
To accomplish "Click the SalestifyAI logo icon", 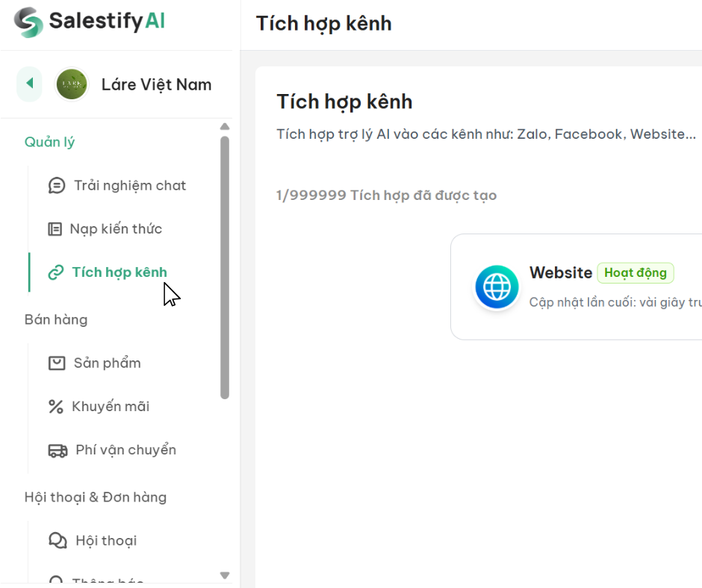I will (28, 22).
